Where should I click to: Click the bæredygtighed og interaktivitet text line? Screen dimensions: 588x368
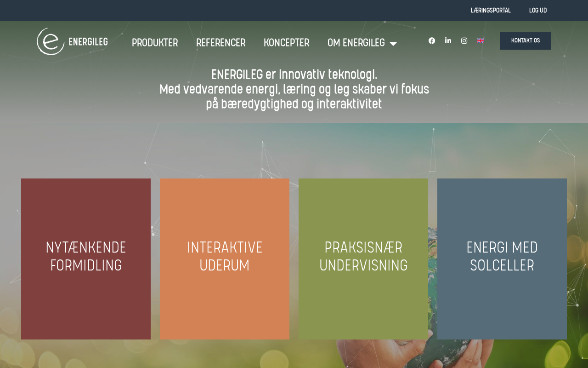pos(301,104)
